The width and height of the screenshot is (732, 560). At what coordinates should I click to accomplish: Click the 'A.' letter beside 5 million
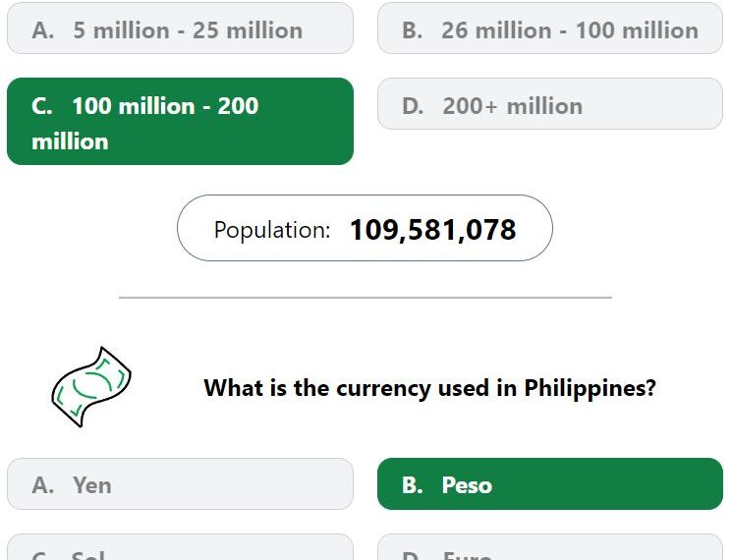click(43, 30)
